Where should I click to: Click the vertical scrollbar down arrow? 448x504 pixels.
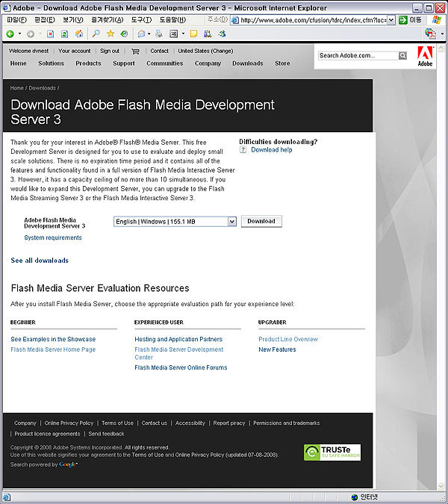[x=441, y=486]
